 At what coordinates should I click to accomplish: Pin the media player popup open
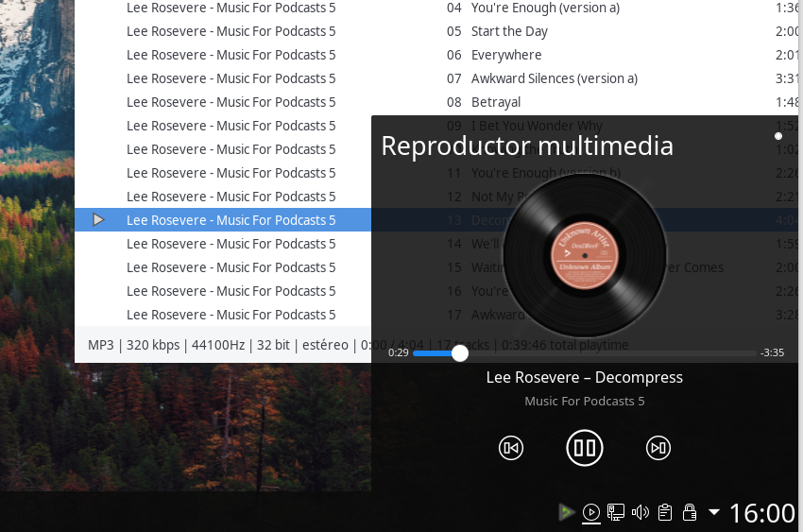[778, 136]
